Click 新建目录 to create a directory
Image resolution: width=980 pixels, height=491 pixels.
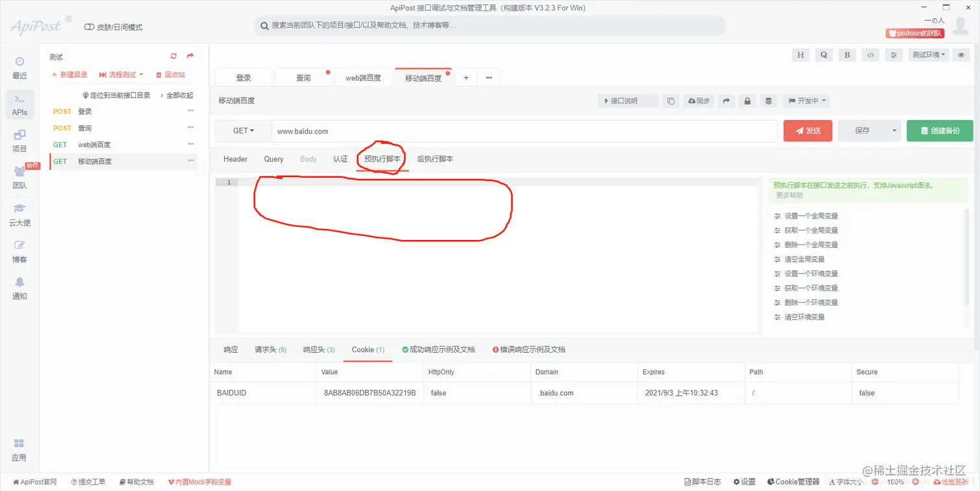tap(69, 75)
